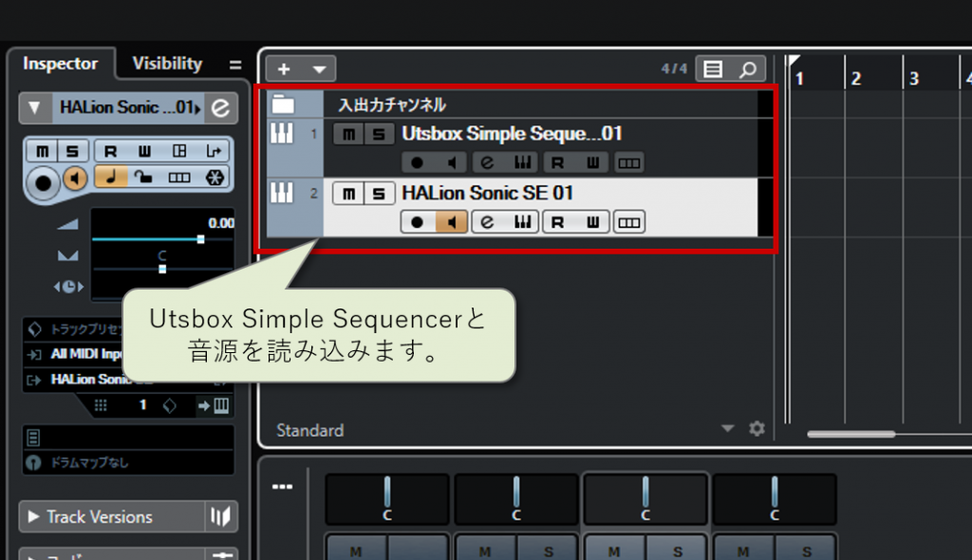The image size is (972, 560).
Task: Open Standard track controls dropdown arrow
Action: click(x=728, y=428)
